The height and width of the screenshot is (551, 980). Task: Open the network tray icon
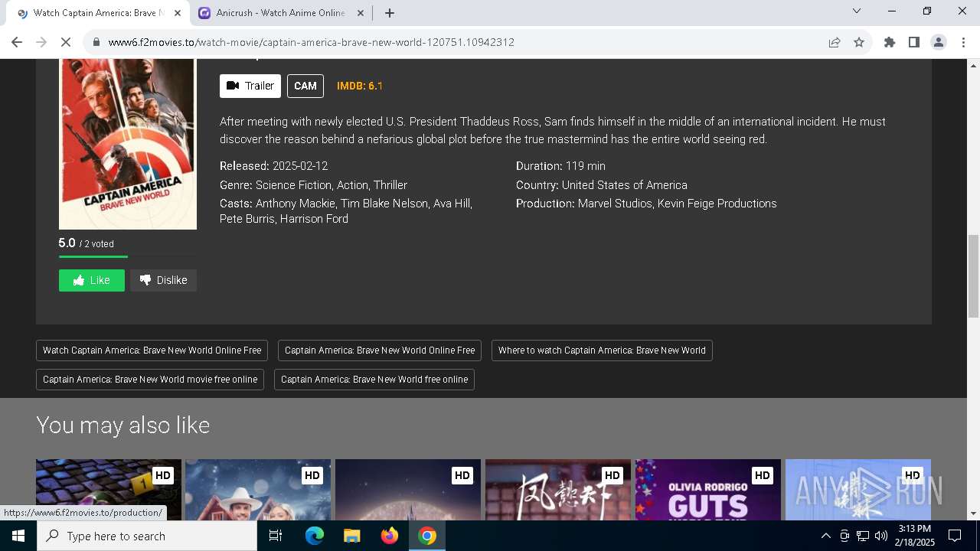point(863,536)
